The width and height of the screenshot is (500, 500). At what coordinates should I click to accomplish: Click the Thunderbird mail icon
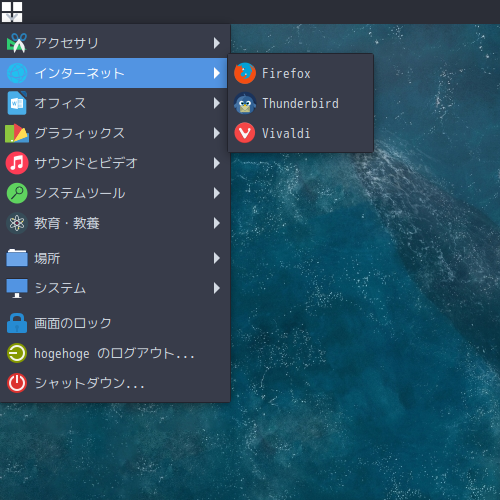click(245, 103)
